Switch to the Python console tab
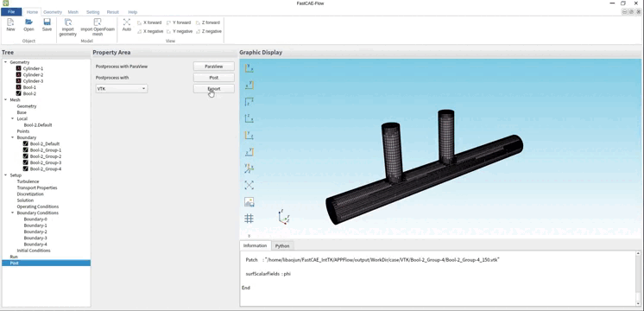The image size is (644, 311). click(x=282, y=245)
